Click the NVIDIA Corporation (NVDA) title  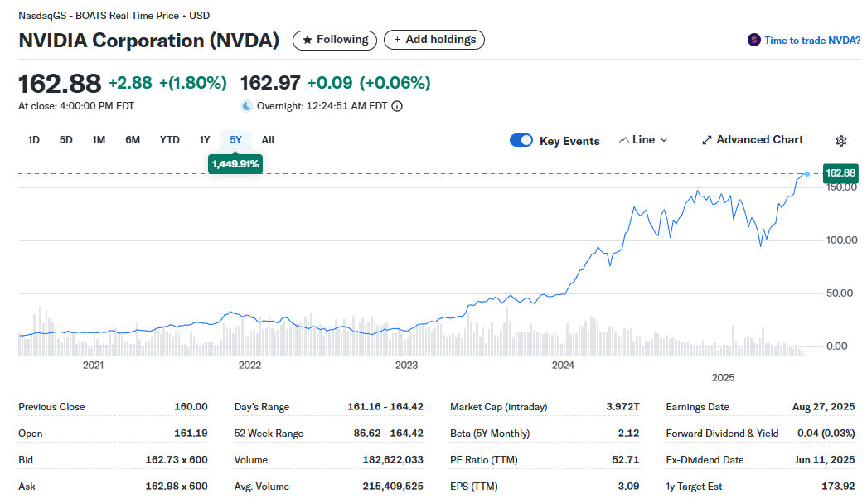click(x=148, y=41)
